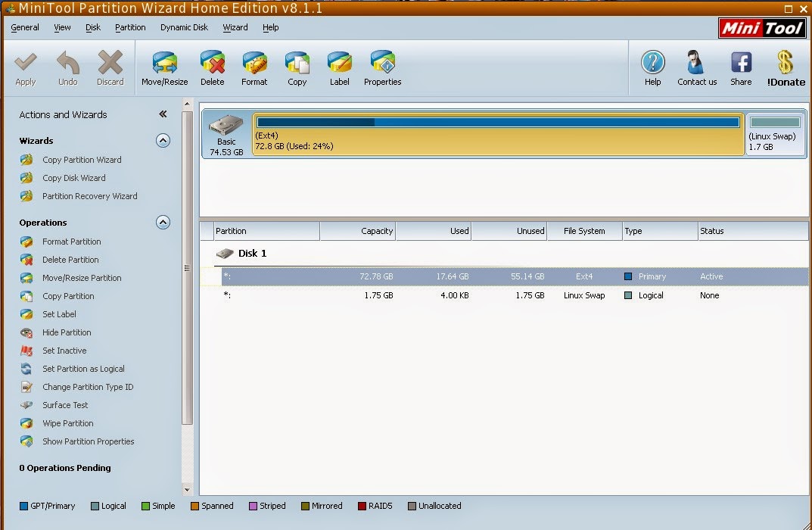Click the Apply checkmark toolbar button
Screen dimensions: 812x530
click(26, 68)
